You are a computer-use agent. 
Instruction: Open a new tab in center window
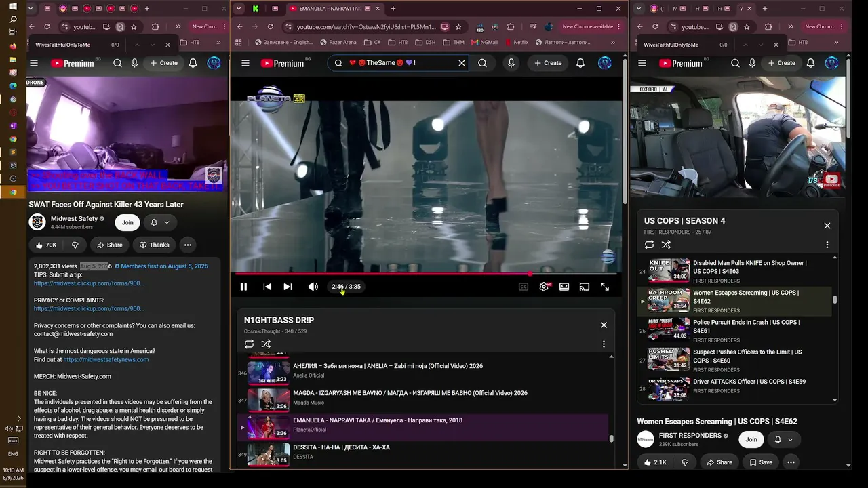pos(393,9)
